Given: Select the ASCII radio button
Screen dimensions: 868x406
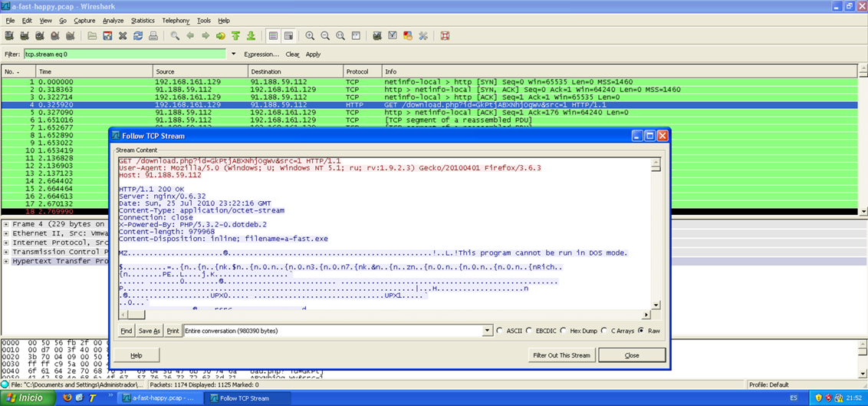Looking at the screenshot, I should [500, 331].
